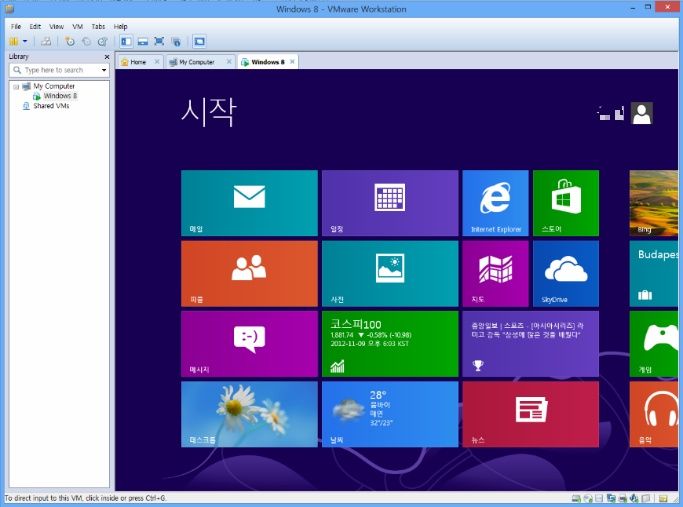Open the Mail tile
The height and width of the screenshot is (507, 683).
pos(249,203)
